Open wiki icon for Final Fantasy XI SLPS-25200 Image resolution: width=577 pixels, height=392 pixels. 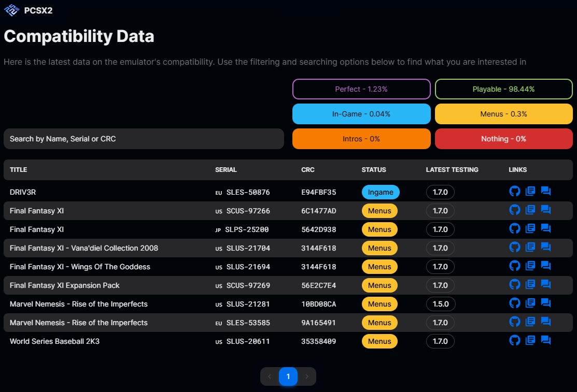pyautogui.click(x=530, y=229)
